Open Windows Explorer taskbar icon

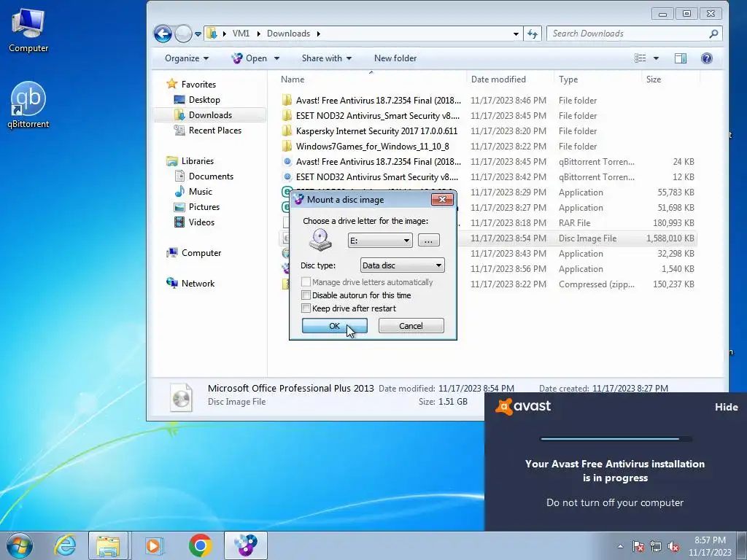[x=108, y=545]
